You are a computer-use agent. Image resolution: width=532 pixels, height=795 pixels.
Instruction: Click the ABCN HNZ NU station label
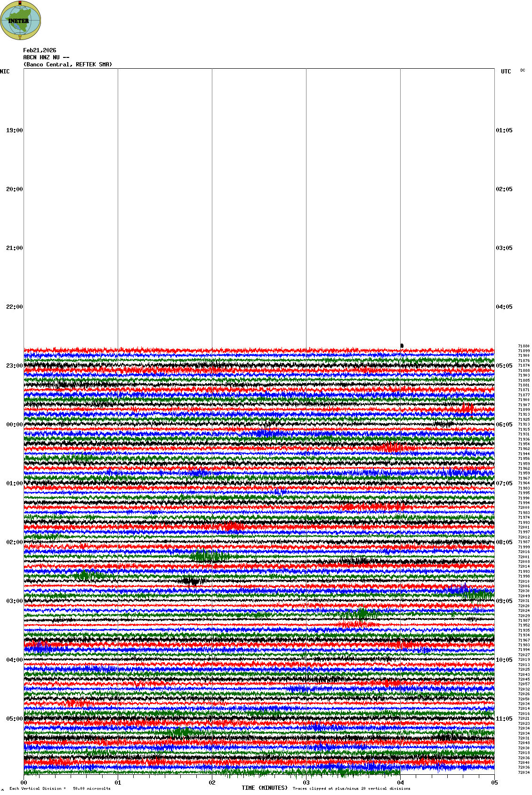(x=46, y=57)
